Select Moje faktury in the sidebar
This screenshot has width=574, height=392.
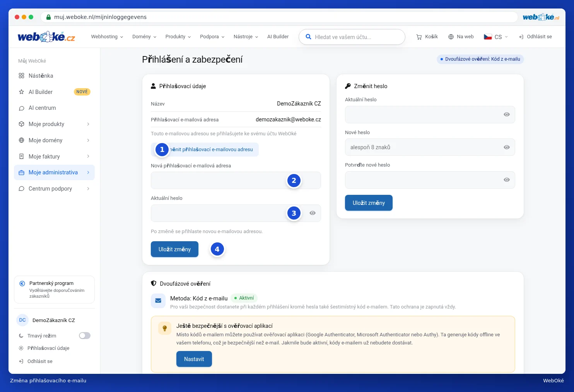point(54,157)
